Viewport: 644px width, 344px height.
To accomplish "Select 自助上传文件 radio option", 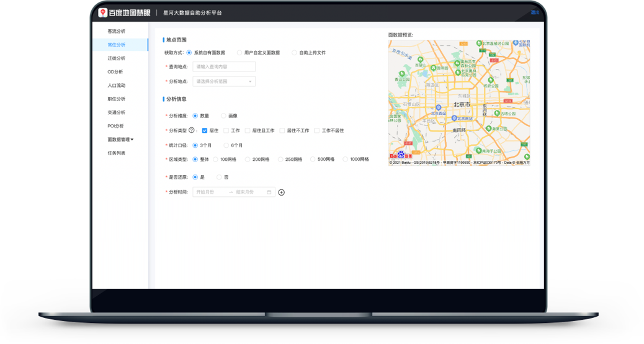I will [294, 53].
